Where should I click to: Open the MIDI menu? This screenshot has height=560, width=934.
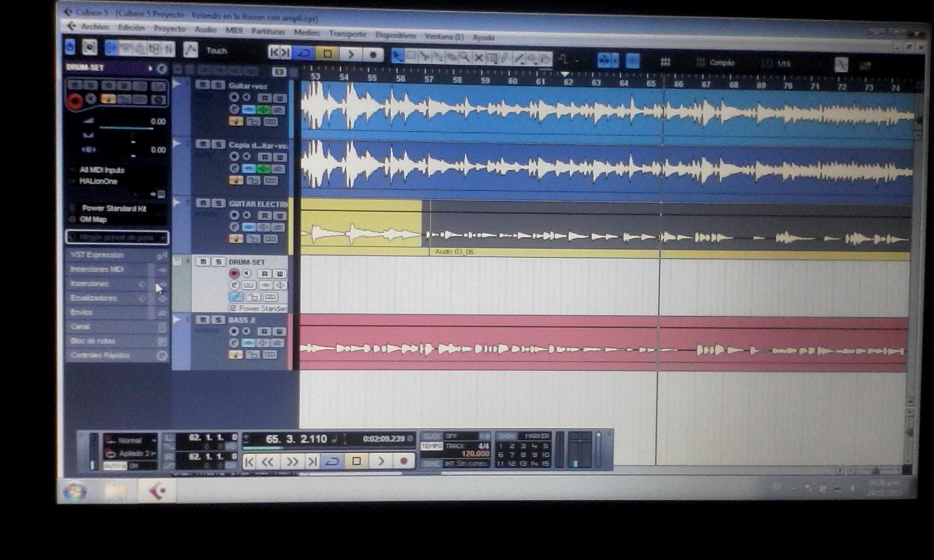pyautogui.click(x=233, y=30)
